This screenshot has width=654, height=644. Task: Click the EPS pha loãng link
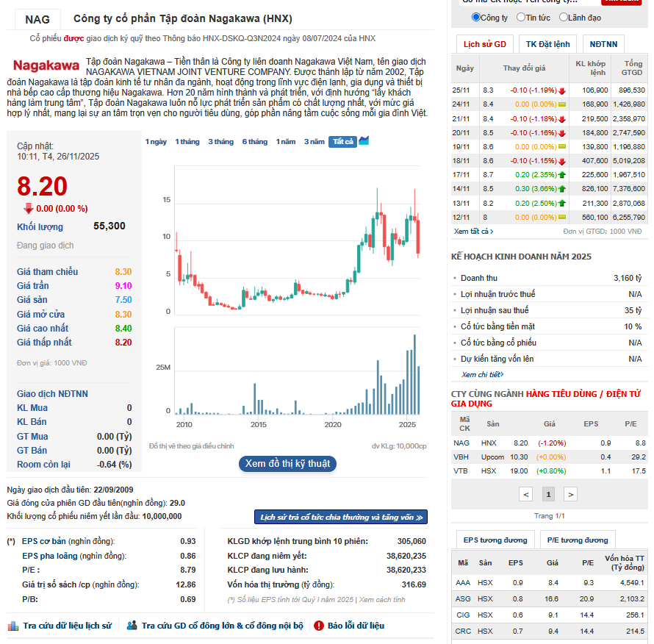(50, 556)
